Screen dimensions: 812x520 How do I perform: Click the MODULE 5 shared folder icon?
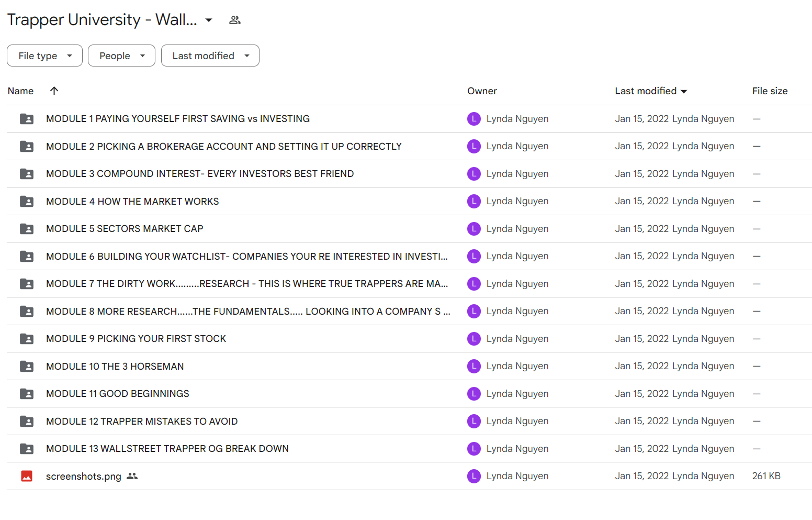tap(27, 229)
